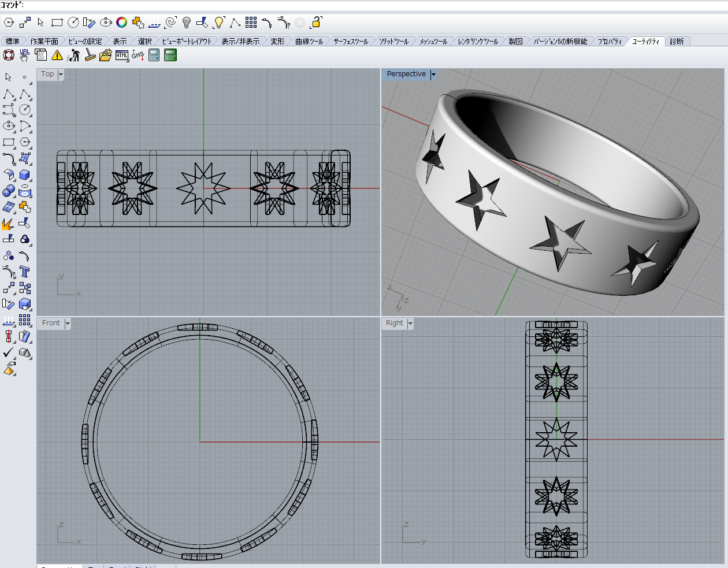
Task: Switch to the 診断 tab
Action: (677, 42)
